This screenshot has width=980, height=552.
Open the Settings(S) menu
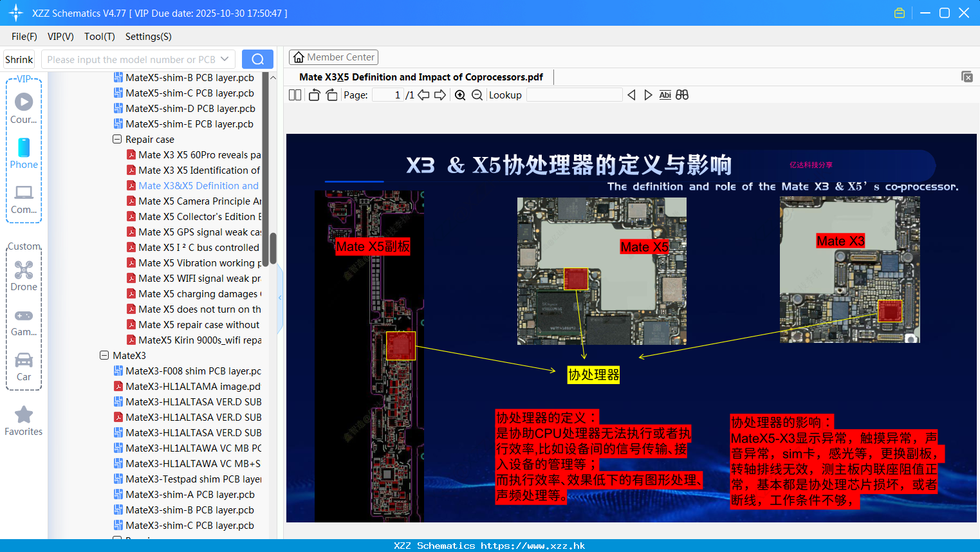click(149, 37)
